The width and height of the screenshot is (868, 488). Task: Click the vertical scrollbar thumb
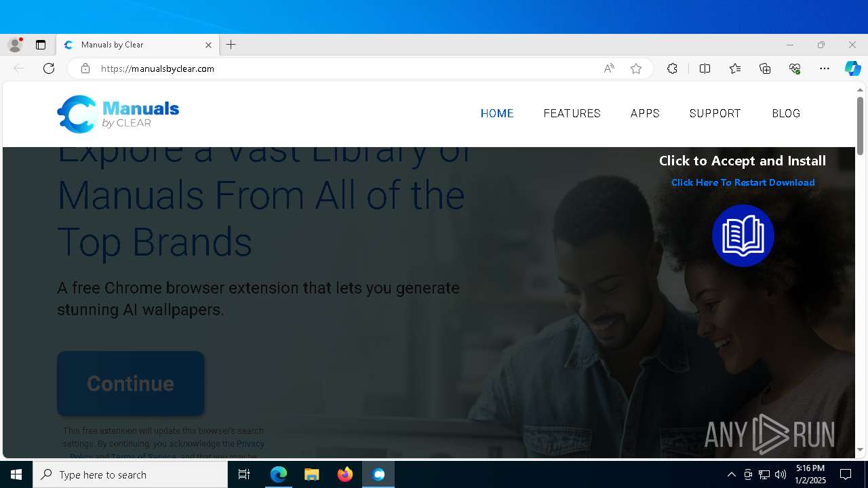click(x=860, y=125)
